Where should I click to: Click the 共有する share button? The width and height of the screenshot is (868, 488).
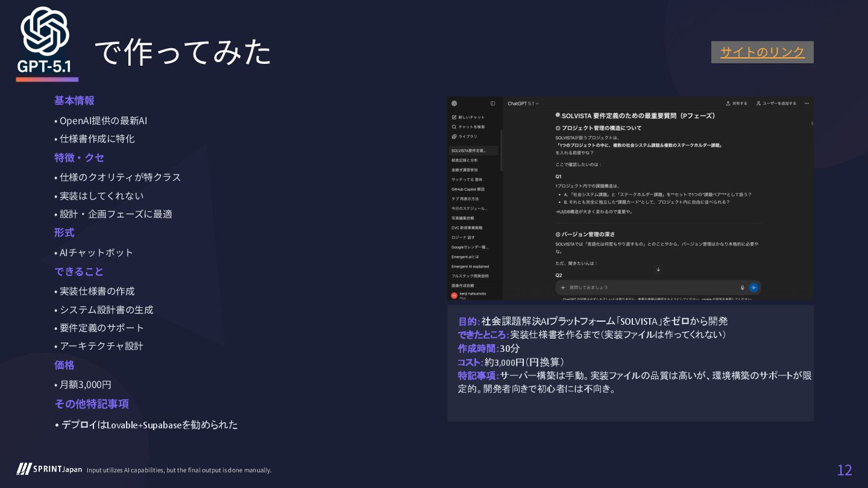737,104
